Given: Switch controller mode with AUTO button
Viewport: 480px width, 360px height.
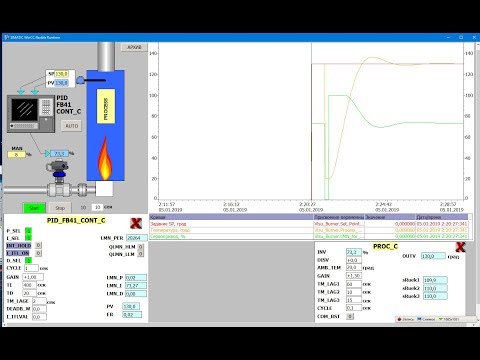Looking at the screenshot, I should tap(71, 126).
